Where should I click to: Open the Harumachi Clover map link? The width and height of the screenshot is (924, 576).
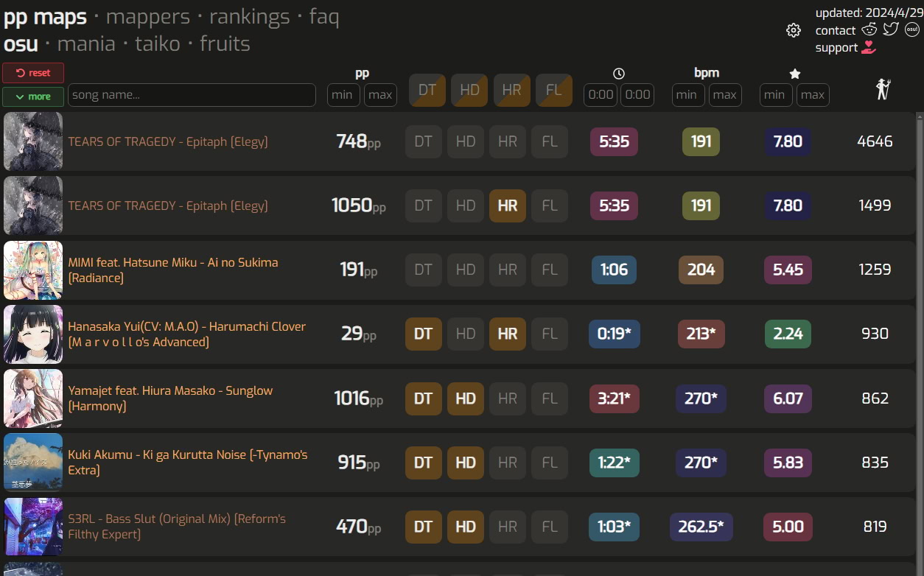tap(186, 334)
